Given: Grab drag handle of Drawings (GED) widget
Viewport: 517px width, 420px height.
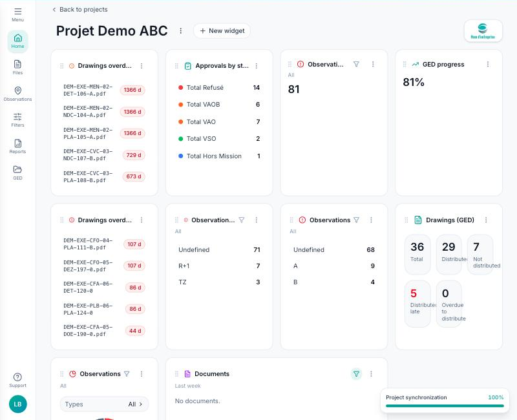Looking at the screenshot, I should pyautogui.click(x=406, y=220).
